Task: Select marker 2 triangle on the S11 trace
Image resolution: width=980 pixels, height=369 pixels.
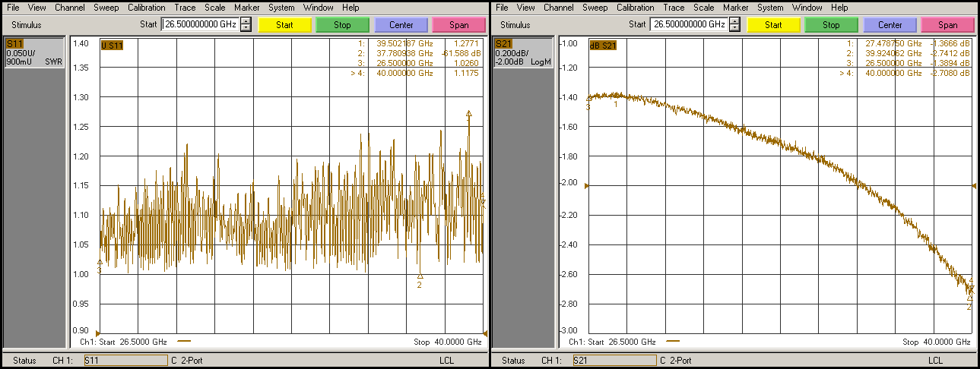Action: pyautogui.click(x=420, y=277)
